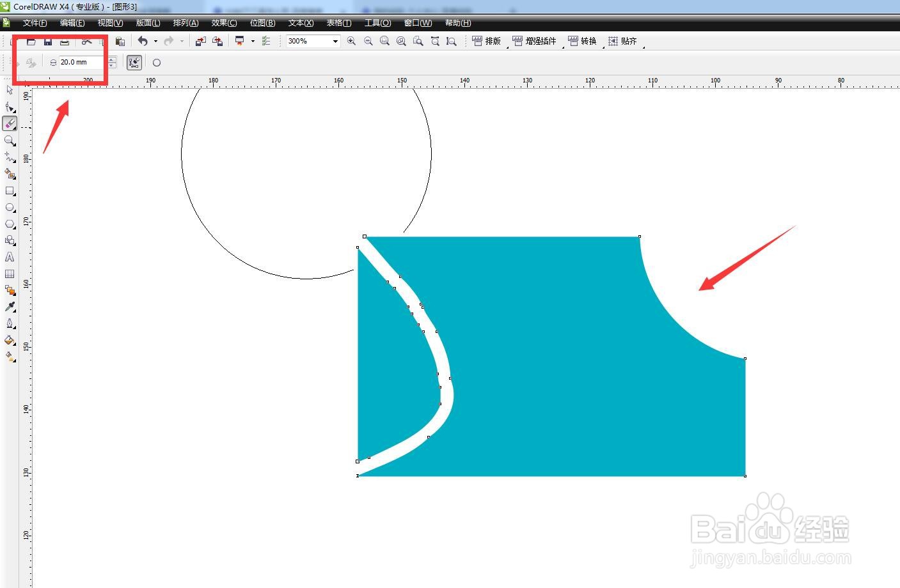The width and height of the screenshot is (900, 588).
Task: Click the Cut scissors icon
Action: (86, 41)
